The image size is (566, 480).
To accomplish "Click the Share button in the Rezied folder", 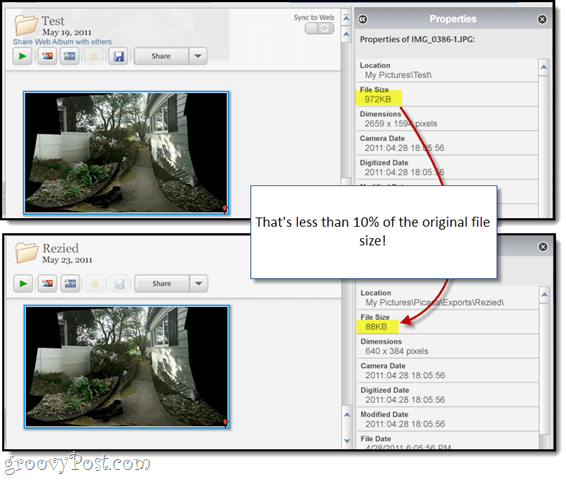I will coord(162,283).
